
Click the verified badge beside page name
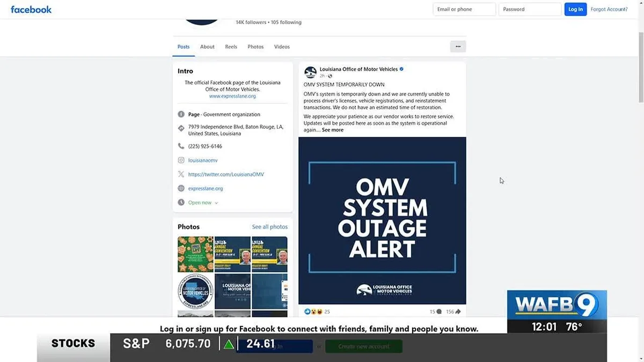click(401, 69)
